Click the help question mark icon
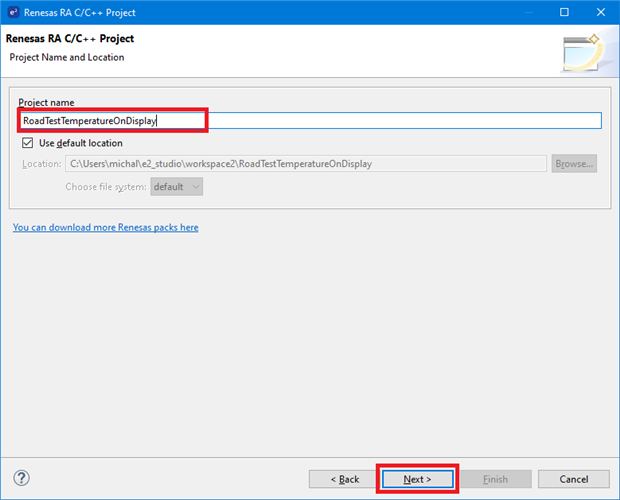 click(x=21, y=478)
